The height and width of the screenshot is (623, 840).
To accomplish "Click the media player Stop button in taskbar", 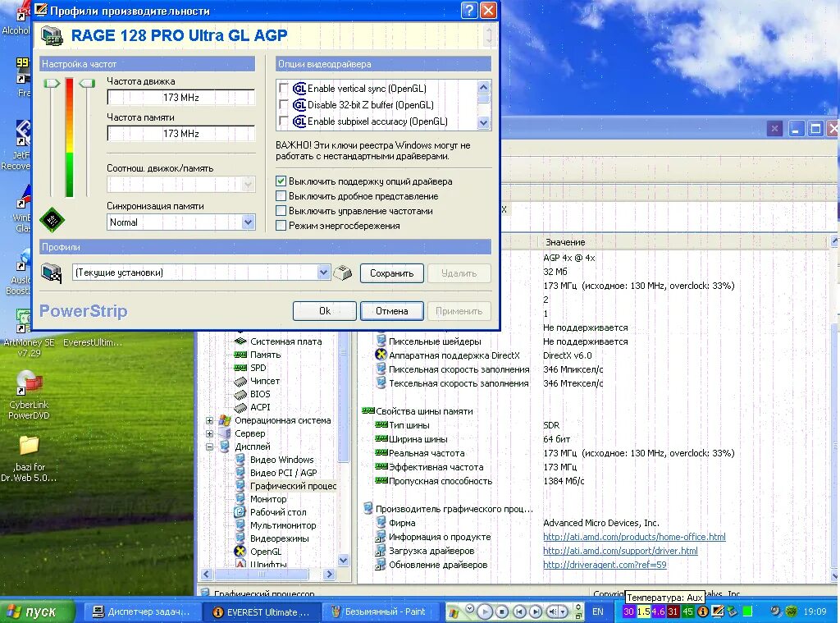I will tap(502, 612).
